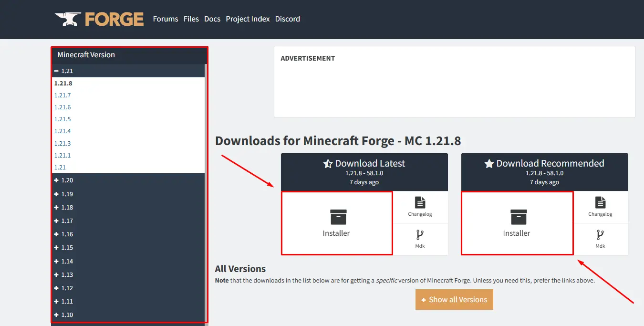Select Minecraft version 1.21.1
This screenshot has height=326, width=644.
62,156
